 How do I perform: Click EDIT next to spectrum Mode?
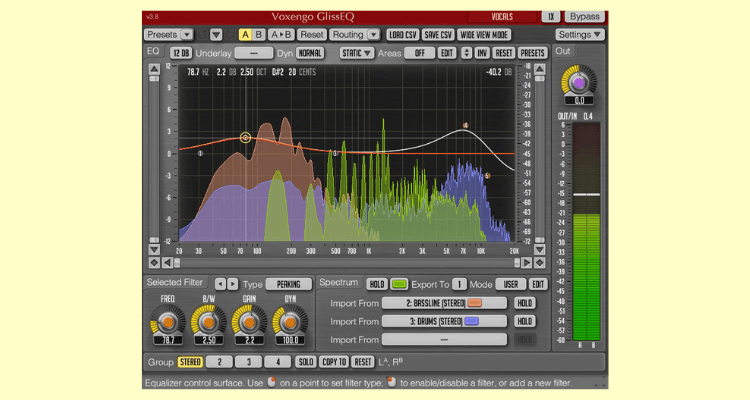[538, 284]
